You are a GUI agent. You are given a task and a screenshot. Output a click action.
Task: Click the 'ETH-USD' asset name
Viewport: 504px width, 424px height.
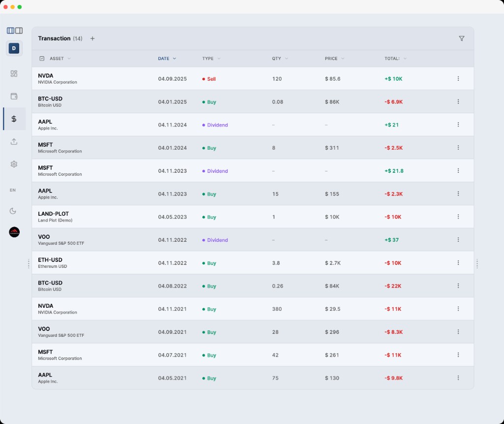click(50, 260)
